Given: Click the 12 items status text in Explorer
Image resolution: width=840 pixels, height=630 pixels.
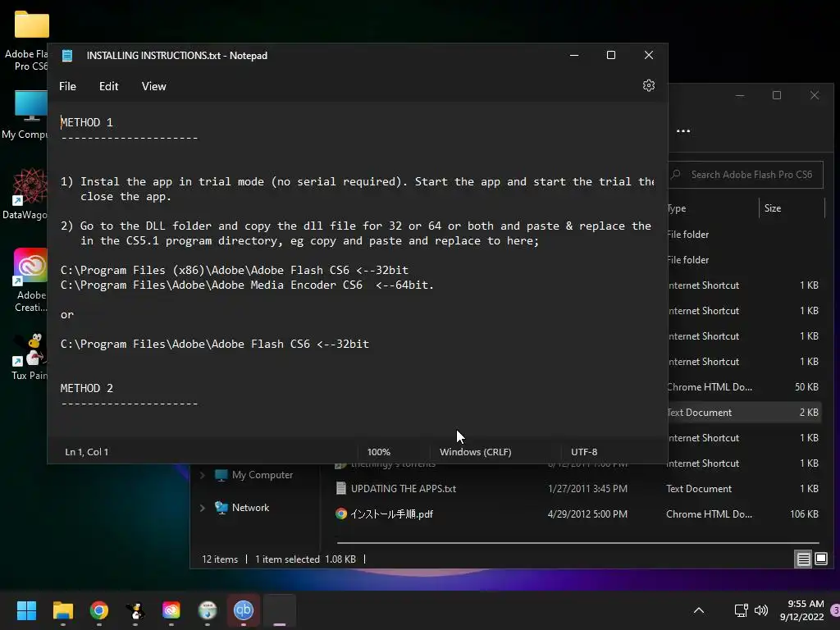Looking at the screenshot, I should [220, 559].
